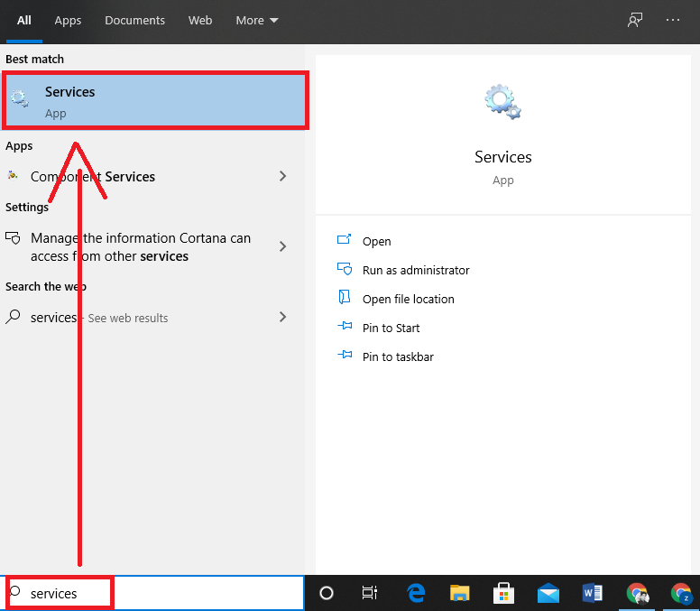Viewport: 700px width, 611px height.
Task: Click the Search the web heading
Action: (46, 286)
